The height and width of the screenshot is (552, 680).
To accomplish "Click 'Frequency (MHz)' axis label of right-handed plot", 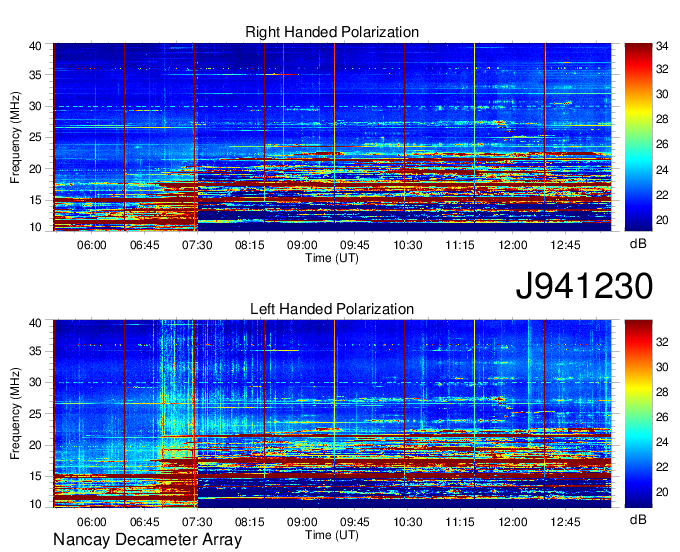I will coord(15,137).
